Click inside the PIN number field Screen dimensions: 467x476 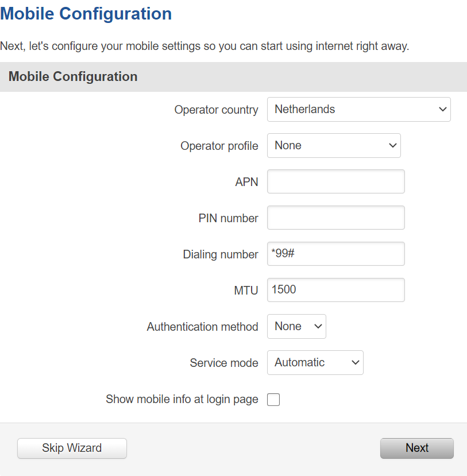[x=335, y=218]
